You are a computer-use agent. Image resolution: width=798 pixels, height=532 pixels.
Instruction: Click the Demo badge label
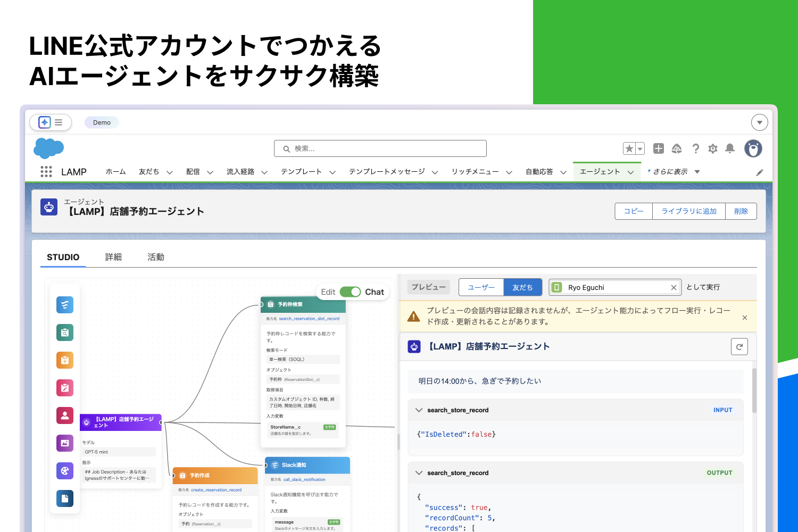point(102,122)
